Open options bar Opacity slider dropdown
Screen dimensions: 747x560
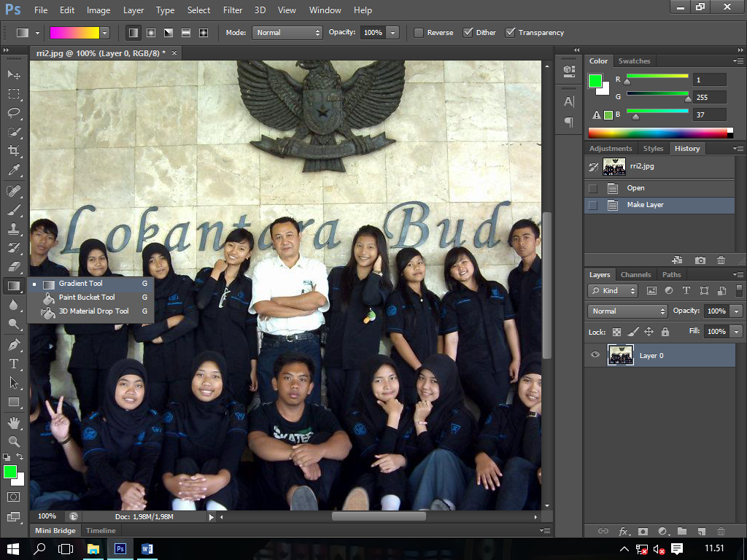[393, 32]
